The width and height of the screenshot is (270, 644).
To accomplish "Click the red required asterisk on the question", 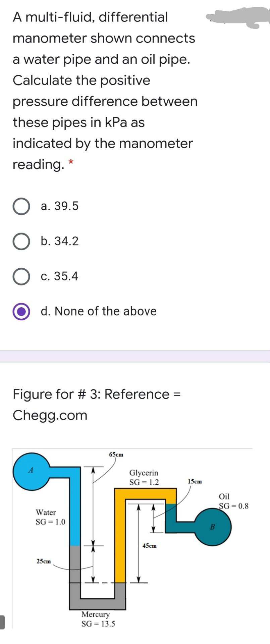I will pyautogui.click(x=71, y=162).
